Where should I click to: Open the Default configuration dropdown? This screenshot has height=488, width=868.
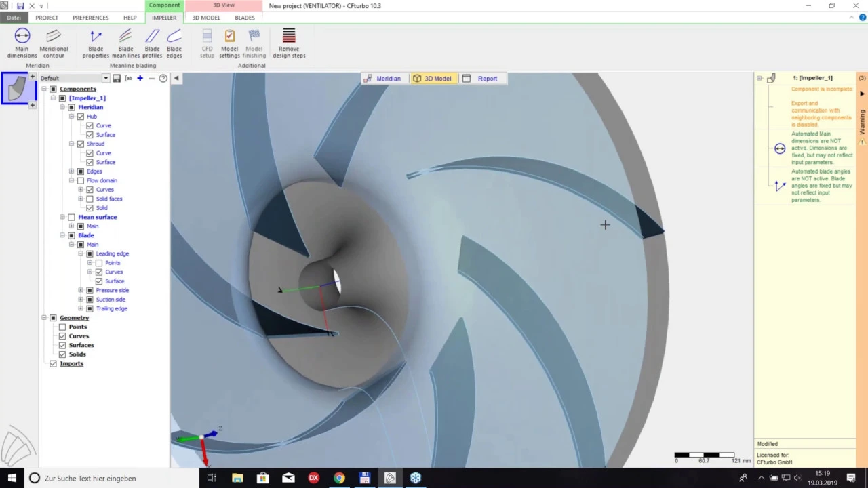pos(106,79)
